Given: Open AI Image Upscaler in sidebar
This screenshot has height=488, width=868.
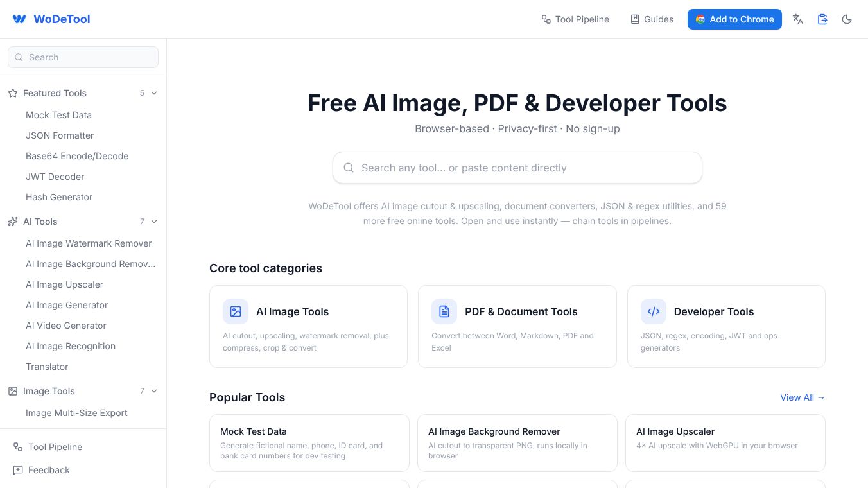Looking at the screenshot, I should click(x=64, y=284).
